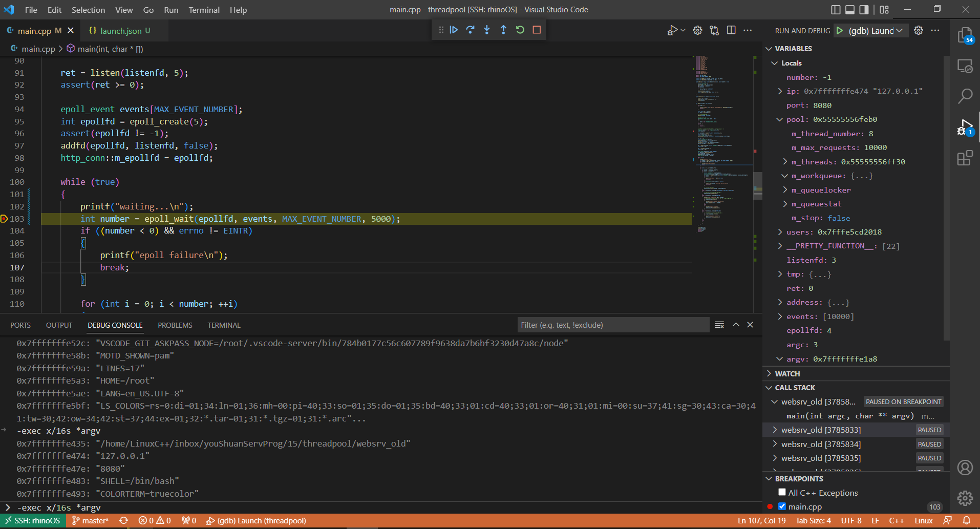Image resolution: width=980 pixels, height=529 pixels.
Task: Open changes for the current file
Action: click(x=714, y=31)
